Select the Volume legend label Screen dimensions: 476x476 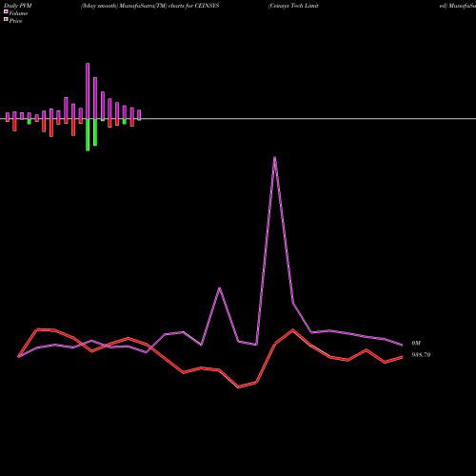click(x=18, y=13)
